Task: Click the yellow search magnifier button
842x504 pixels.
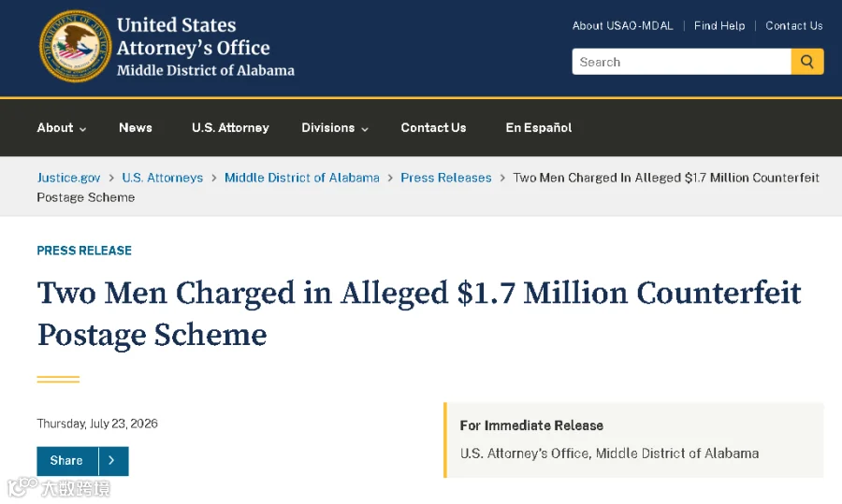Action: pos(807,62)
